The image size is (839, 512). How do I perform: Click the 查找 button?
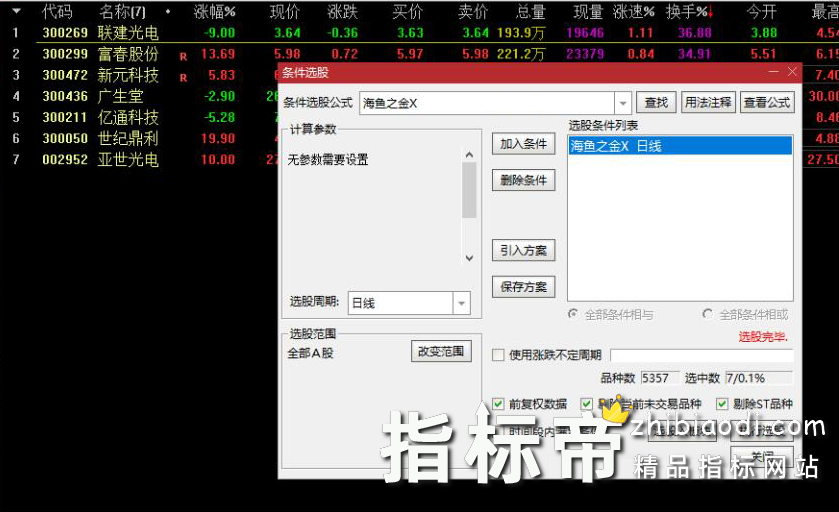[x=656, y=102]
